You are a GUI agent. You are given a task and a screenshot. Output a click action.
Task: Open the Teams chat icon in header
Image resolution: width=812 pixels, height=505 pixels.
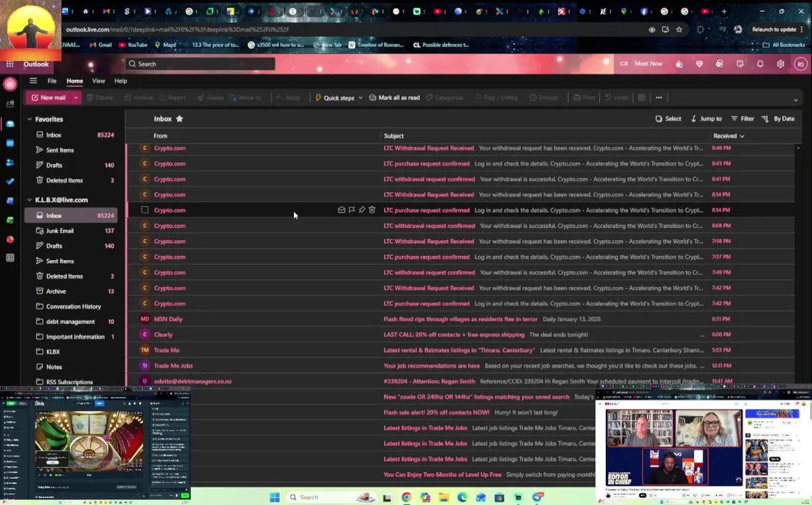tap(679, 64)
